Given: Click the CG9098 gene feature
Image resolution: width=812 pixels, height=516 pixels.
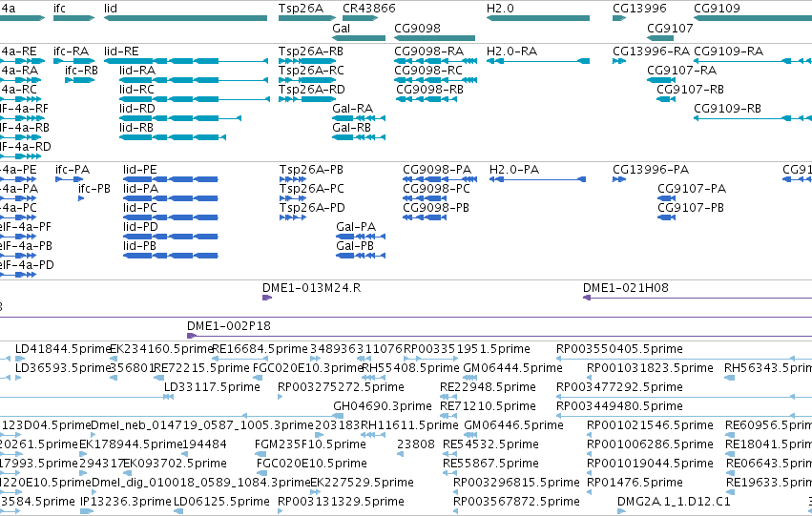Looking at the screenshot, I should (434, 38).
